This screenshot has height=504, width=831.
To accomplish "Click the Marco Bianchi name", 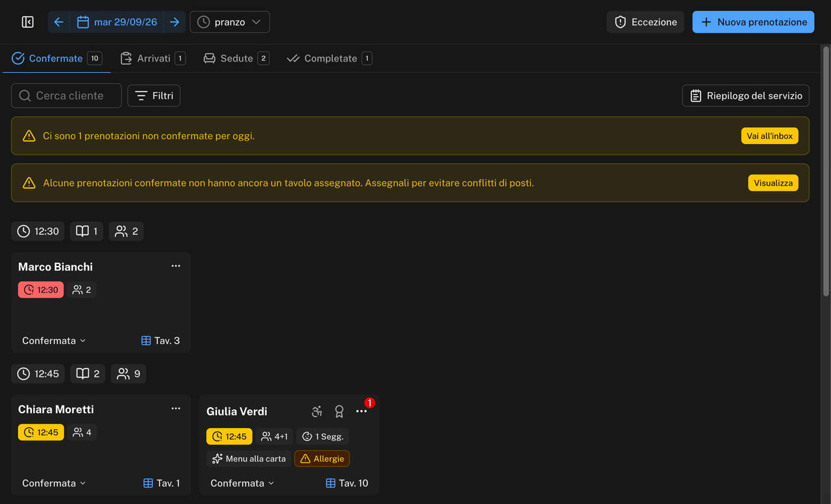I will click(x=55, y=267).
